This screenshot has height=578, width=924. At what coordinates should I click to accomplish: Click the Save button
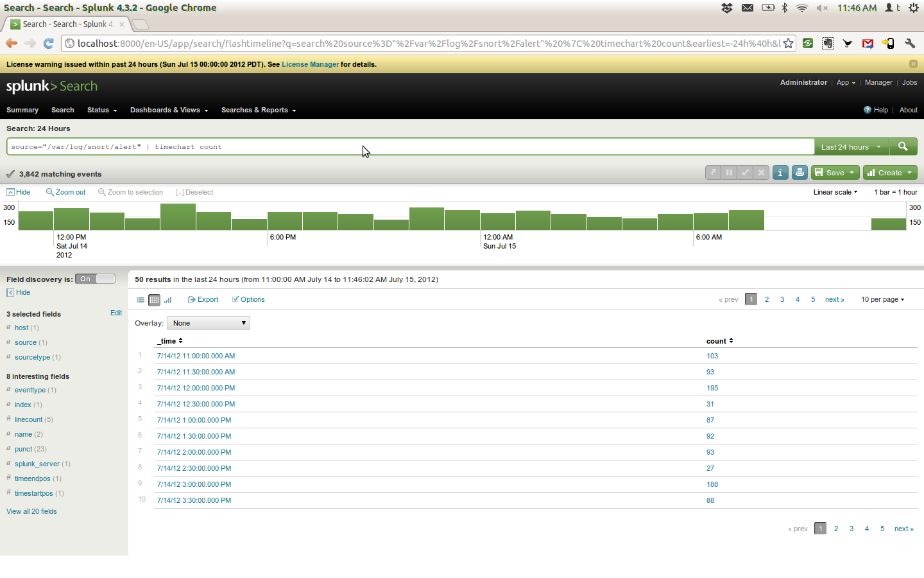click(x=834, y=172)
